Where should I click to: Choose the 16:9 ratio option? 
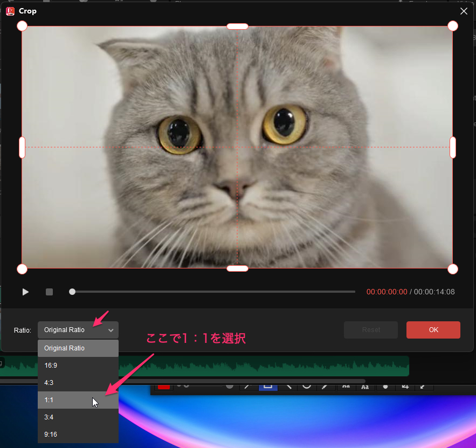click(x=78, y=366)
